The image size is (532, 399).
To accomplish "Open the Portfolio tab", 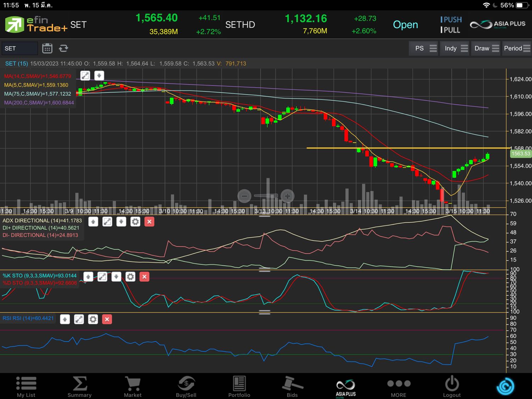I will tap(239, 387).
